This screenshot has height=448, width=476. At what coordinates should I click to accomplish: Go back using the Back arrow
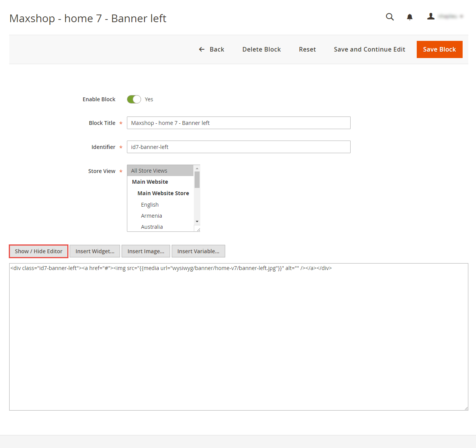point(211,49)
